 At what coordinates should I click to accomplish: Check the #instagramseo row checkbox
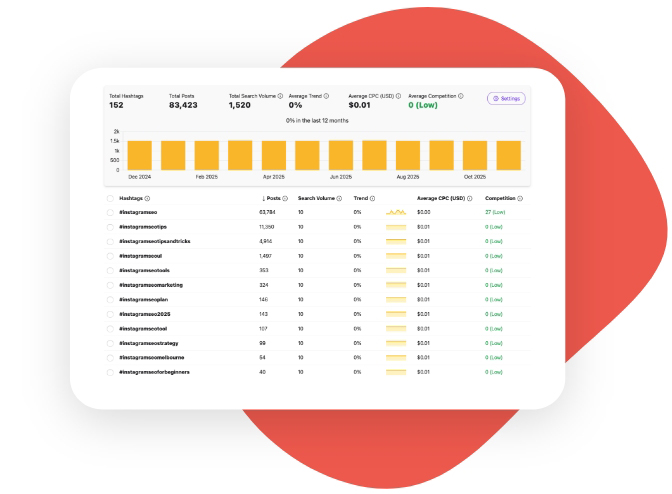110,213
